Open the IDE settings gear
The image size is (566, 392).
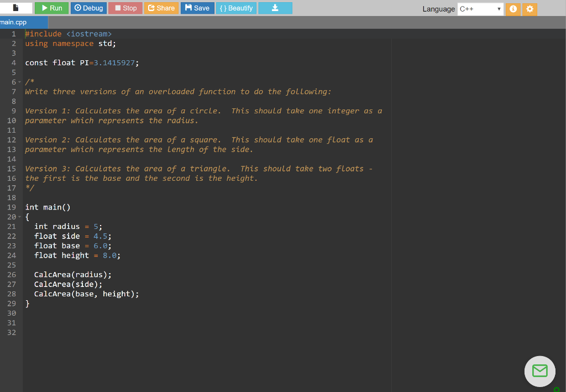click(x=530, y=9)
